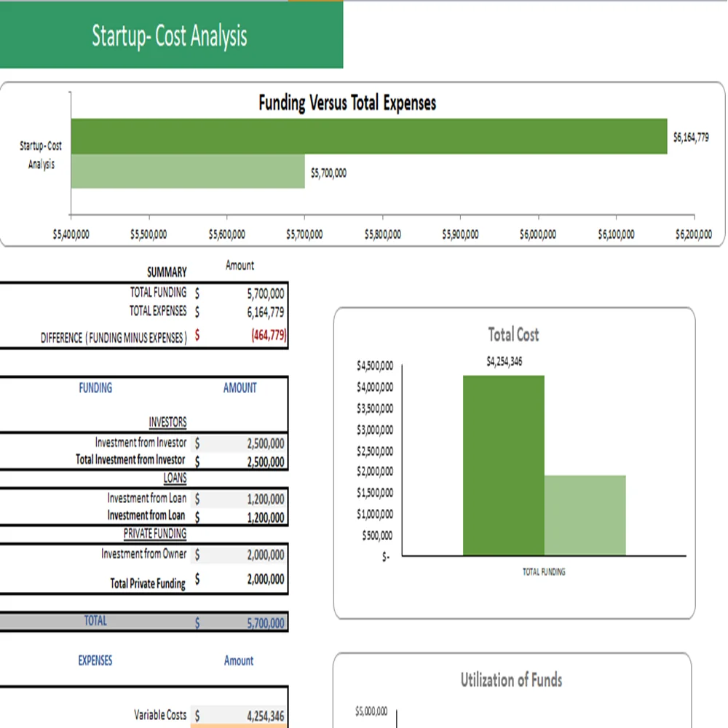Click the Funding Versus Total Expenses chart title
This screenshot has height=728, width=728.
coord(347,103)
